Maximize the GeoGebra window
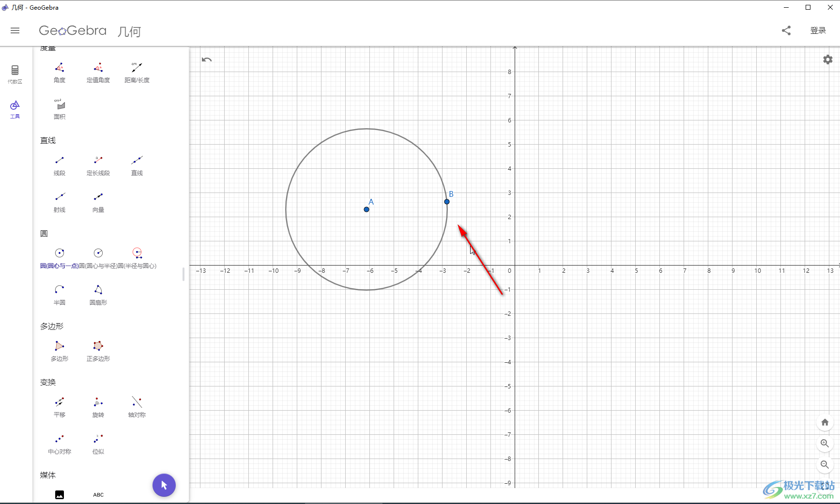 tap(808, 7)
